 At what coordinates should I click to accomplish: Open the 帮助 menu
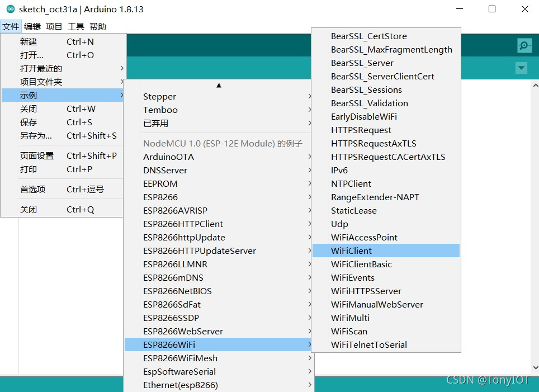[98, 26]
